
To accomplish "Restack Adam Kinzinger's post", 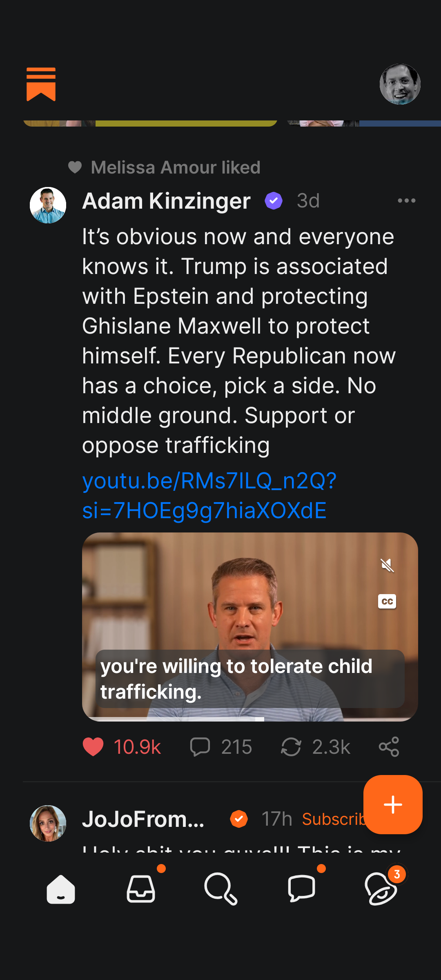I will click(x=291, y=747).
